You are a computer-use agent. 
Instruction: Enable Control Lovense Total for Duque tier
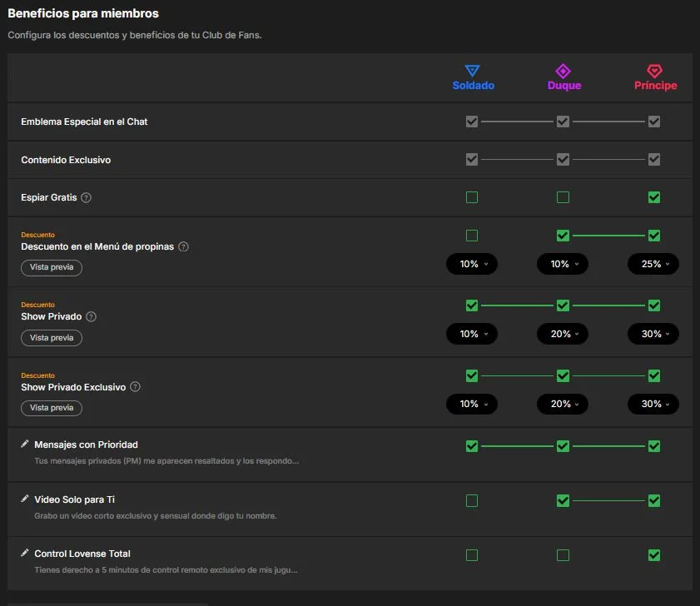click(563, 555)
